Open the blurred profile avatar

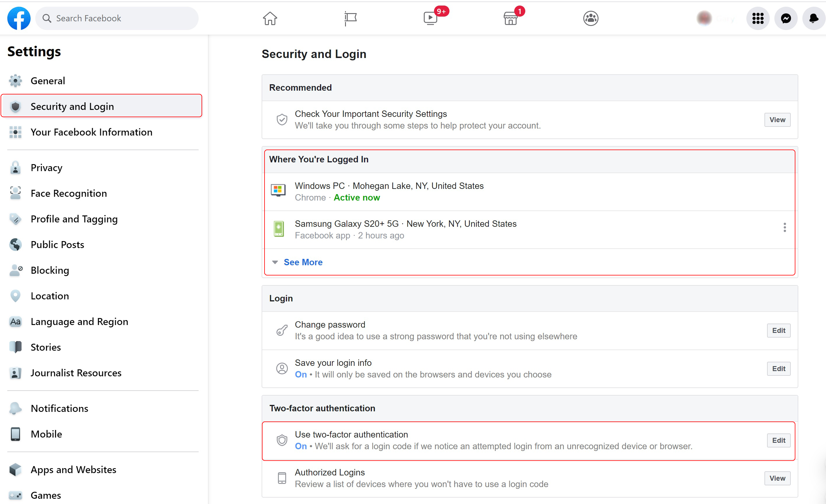click(x=704, y=18)
